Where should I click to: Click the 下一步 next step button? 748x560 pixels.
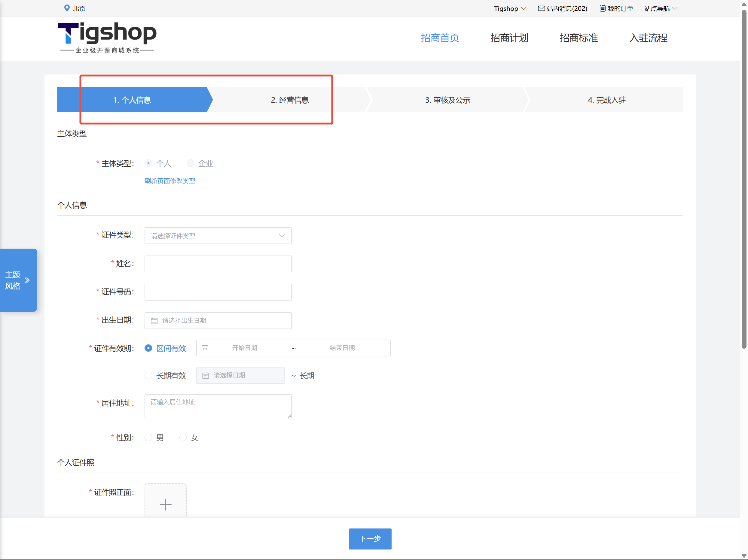tap(370, 538)
